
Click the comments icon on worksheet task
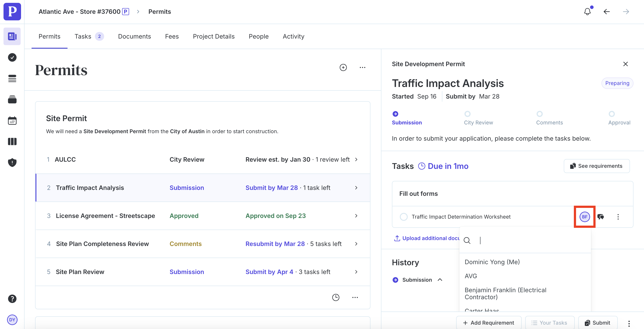601,217
